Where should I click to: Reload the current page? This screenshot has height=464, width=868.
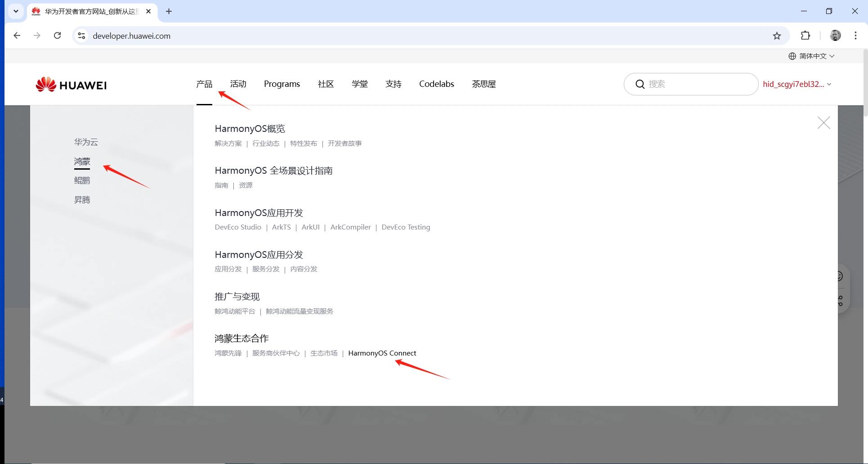click(57, 36)
